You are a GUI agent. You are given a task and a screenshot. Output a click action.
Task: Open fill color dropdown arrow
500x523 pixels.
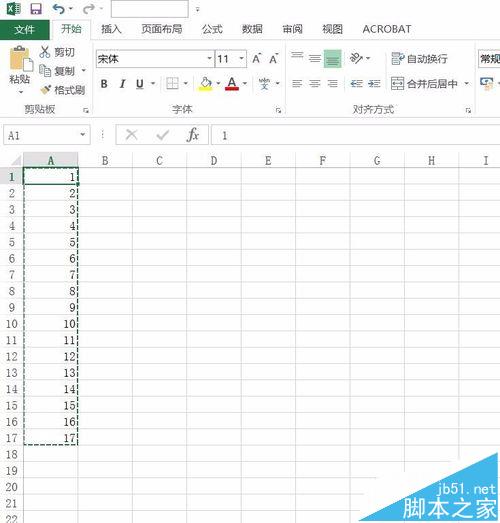pos(218,83)
